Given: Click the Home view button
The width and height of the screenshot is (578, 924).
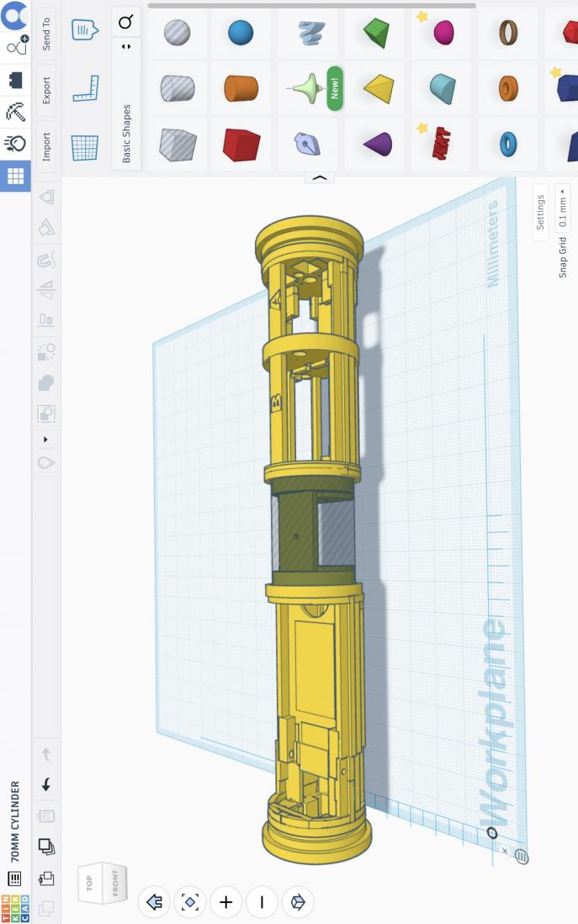Looking at the screenshot, I should click(154, 902).
